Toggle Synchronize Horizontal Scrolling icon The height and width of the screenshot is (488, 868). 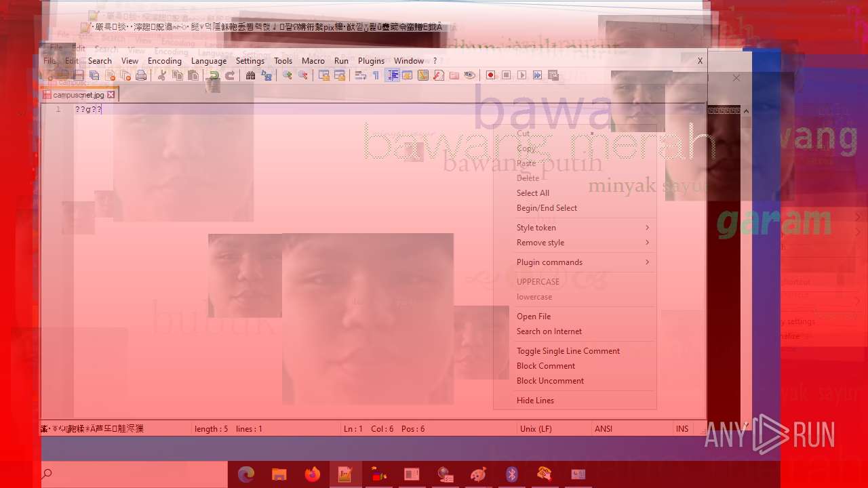pyautogui.click(x=339, y=75)
